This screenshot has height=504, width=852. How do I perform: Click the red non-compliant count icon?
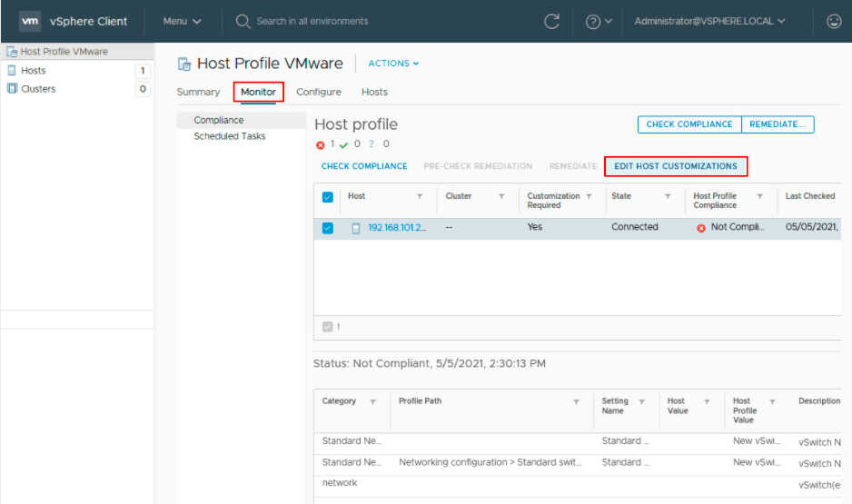coord(320,145)
